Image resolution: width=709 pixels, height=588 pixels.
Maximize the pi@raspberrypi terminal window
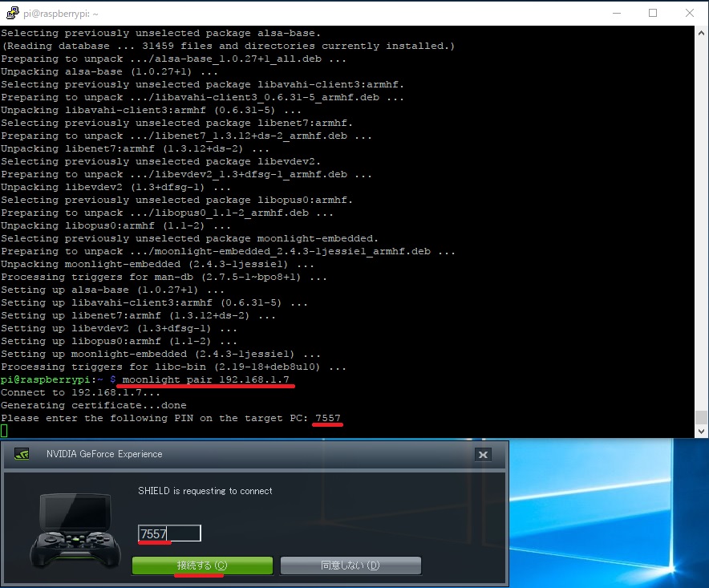click(x=653, y=13)
